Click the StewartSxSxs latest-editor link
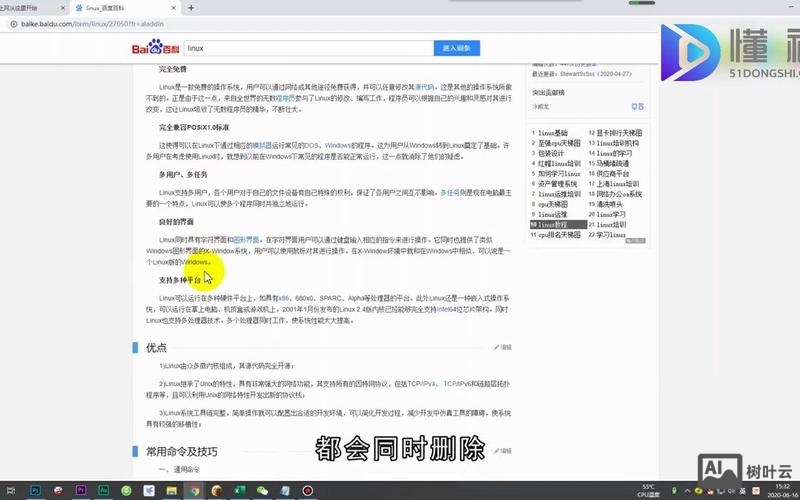The height and width of the screenshot is (500, 800). point(577,74)
